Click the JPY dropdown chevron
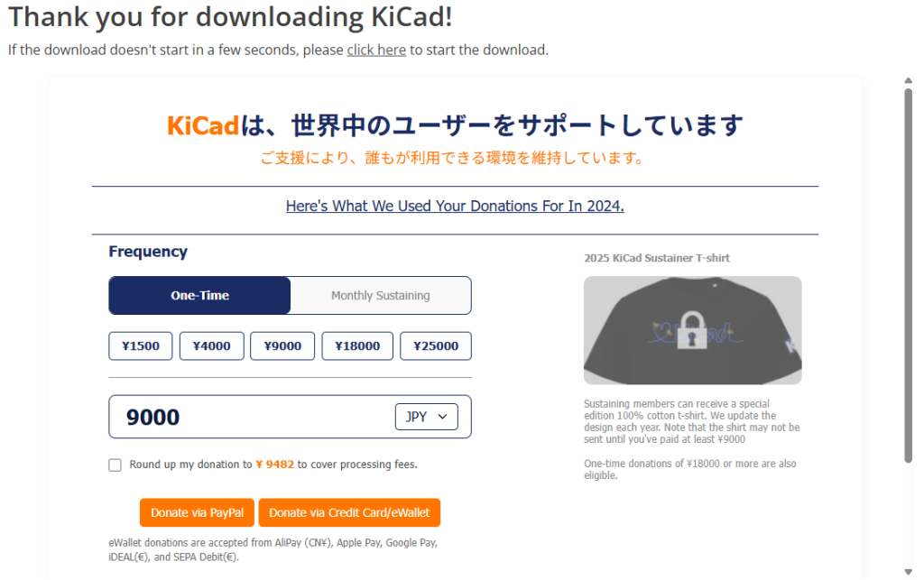This screenshot has width=924, height=580. click(442, 417)
